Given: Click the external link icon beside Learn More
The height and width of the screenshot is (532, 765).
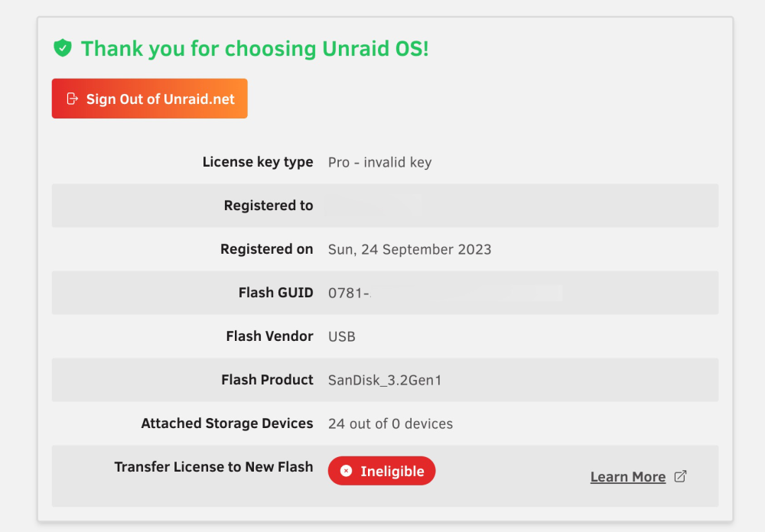Looking at the screenshot, I should tap(681, 476).
